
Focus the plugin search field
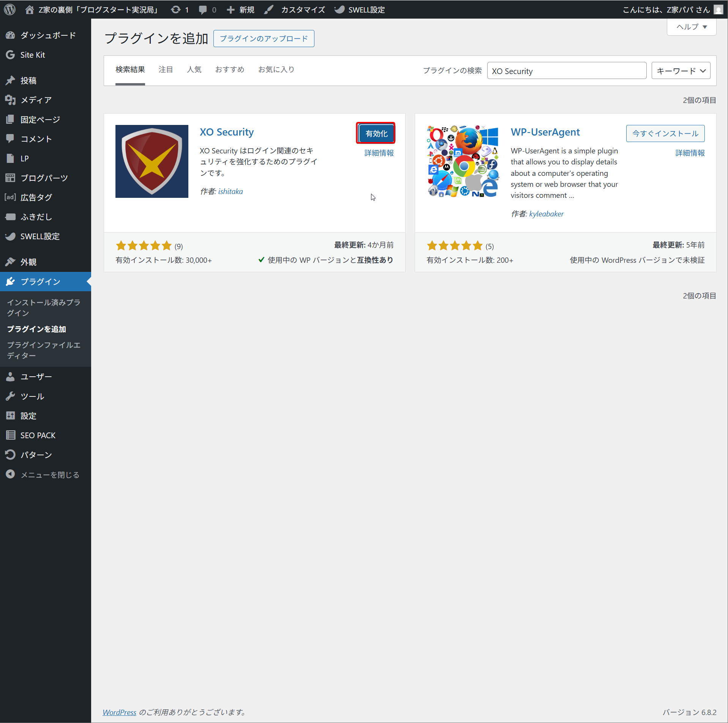click(567, 71)
